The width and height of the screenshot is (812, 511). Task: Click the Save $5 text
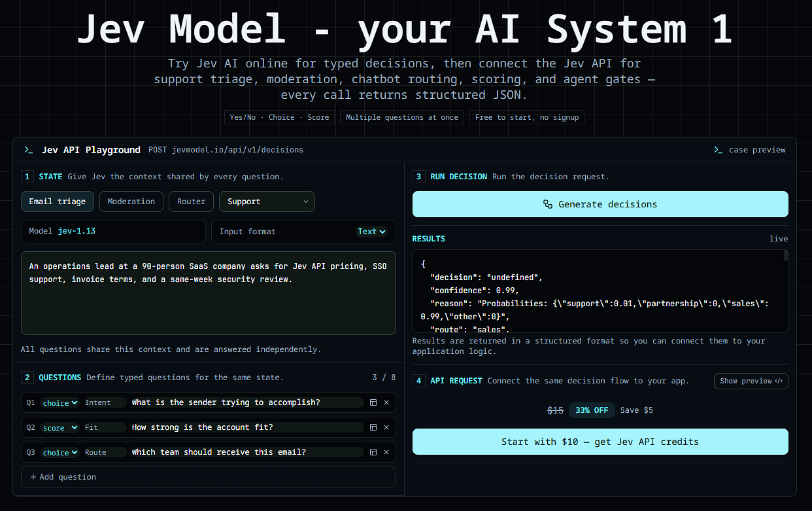[637, 410]
